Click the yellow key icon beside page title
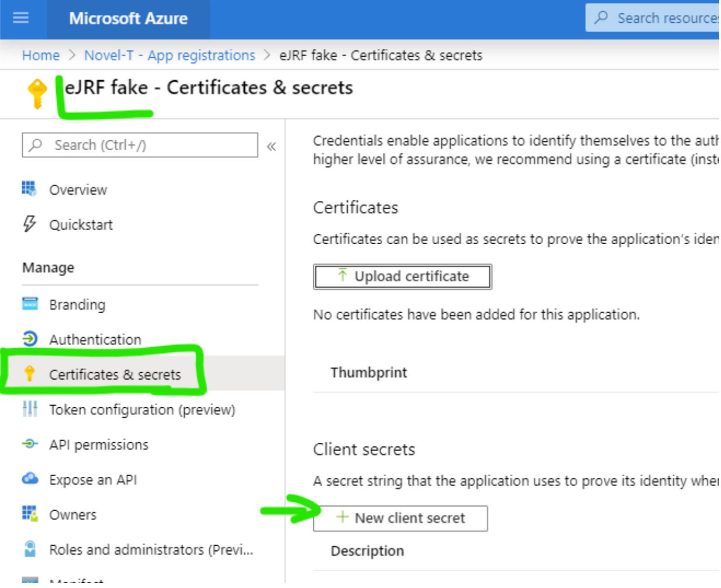The width and height of the screenshot is (721, 588). (37, 93)
